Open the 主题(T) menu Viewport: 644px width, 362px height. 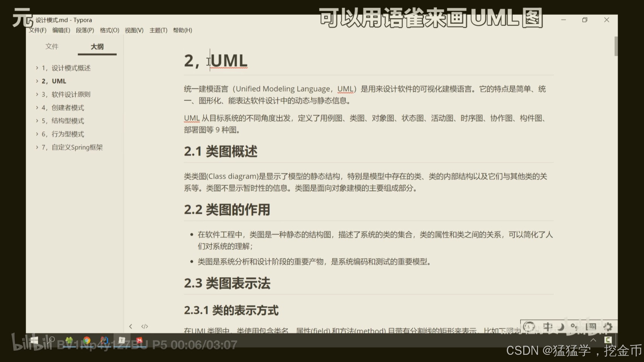point(158,30)
